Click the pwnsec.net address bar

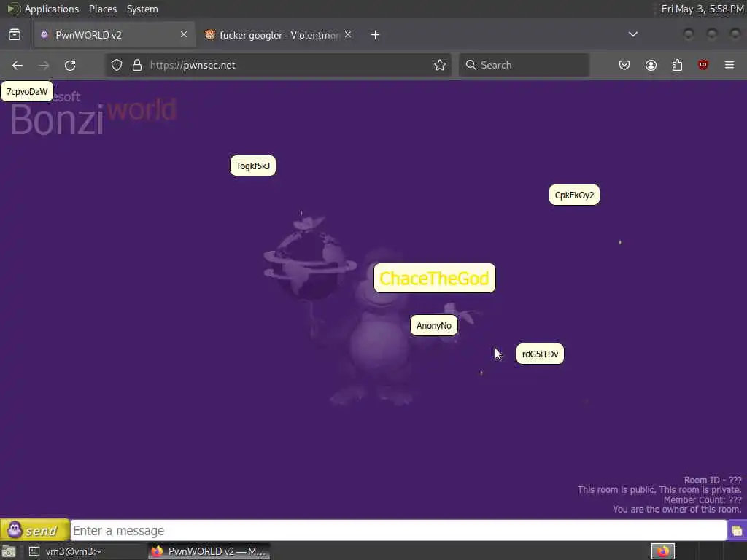click(279, 65)
